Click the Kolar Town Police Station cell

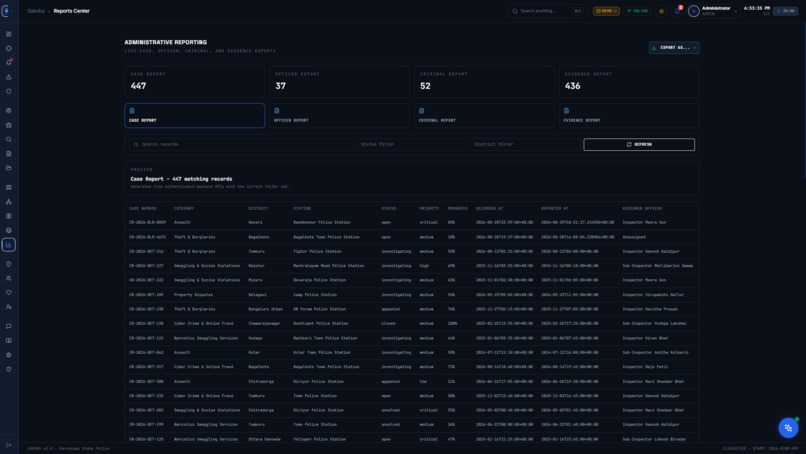[x=322, y=353]
